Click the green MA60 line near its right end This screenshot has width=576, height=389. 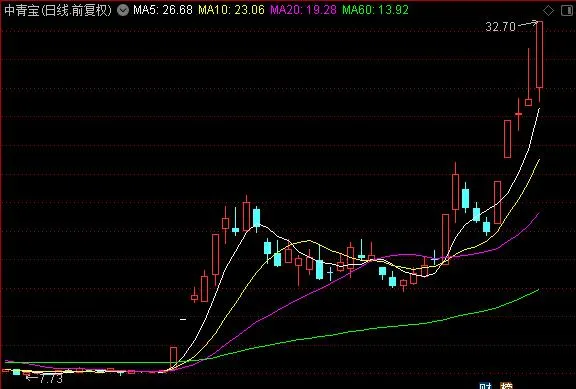coord(529,293)
